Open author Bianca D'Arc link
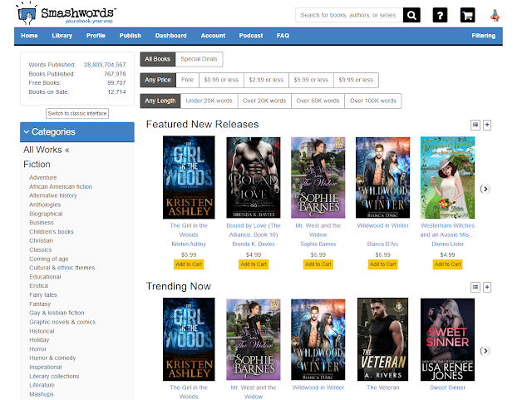This screenshot has height=400, width=532. (382, 244)
